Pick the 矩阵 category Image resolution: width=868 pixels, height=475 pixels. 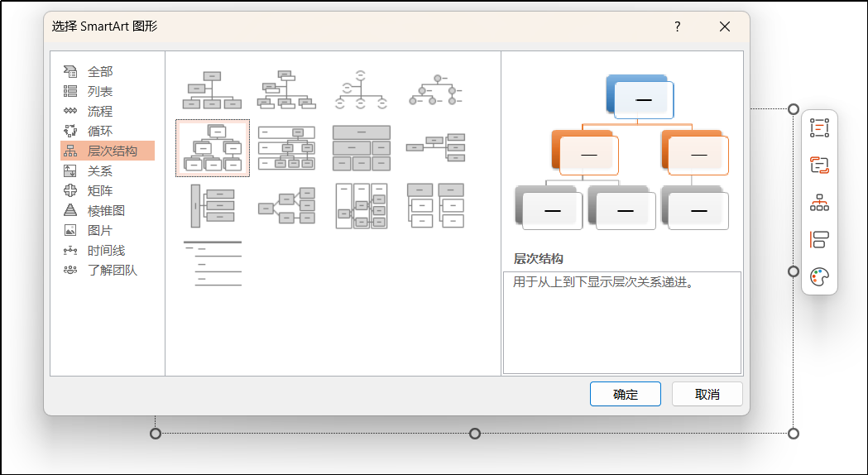click(x=107, y=191)
